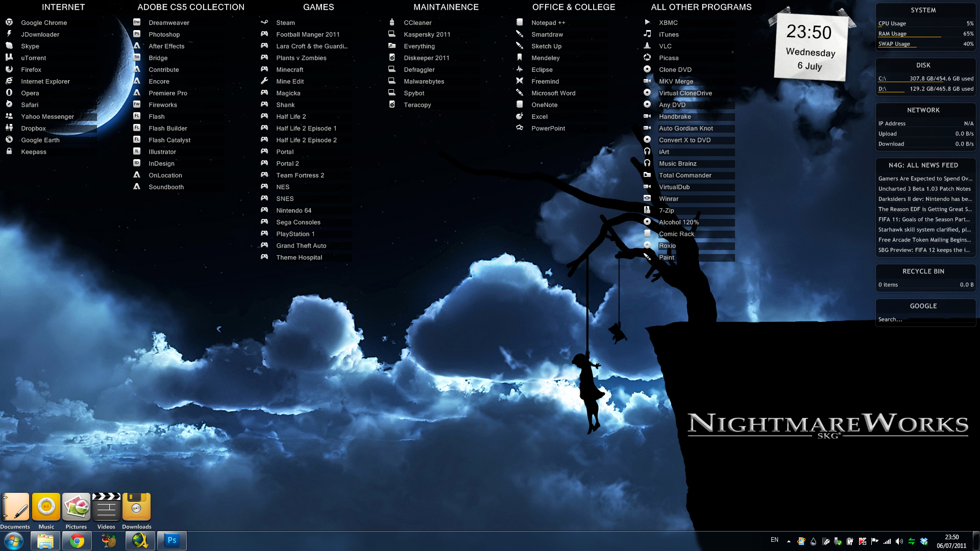Launch Alcohol 120% entry
This screenshot has height=551, width=980.
[679, 222]
